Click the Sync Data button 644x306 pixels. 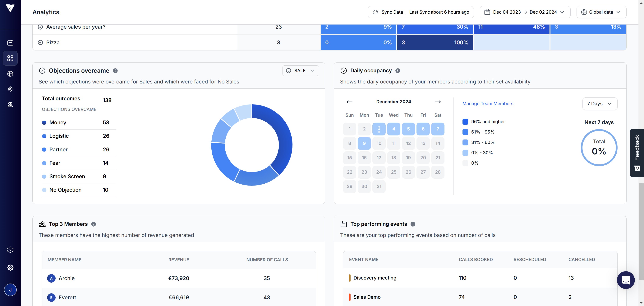421,12
